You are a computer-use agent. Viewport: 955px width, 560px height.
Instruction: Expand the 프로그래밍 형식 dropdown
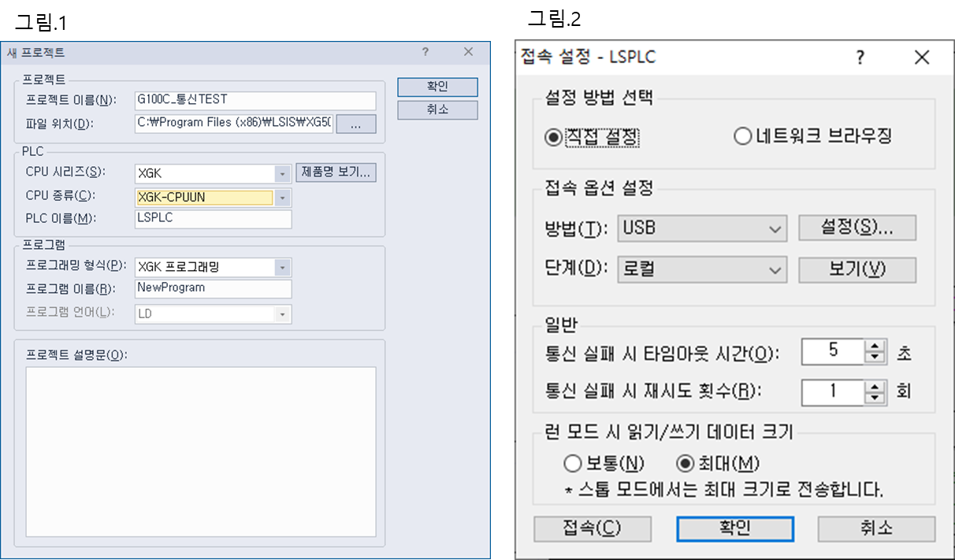(283, 267)
